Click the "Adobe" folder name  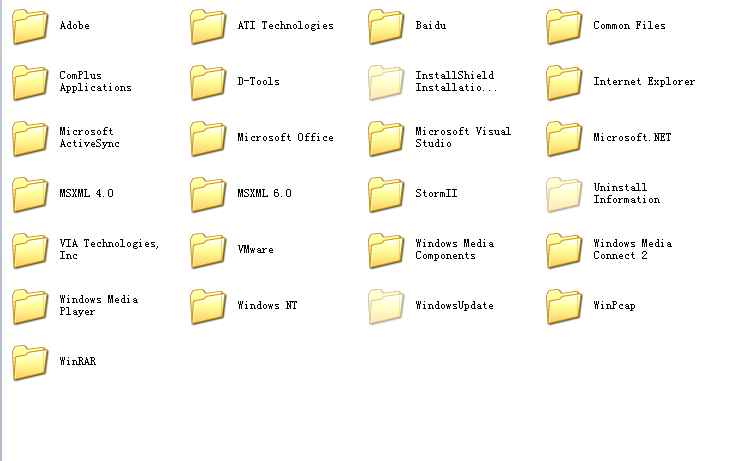[74, 25]
